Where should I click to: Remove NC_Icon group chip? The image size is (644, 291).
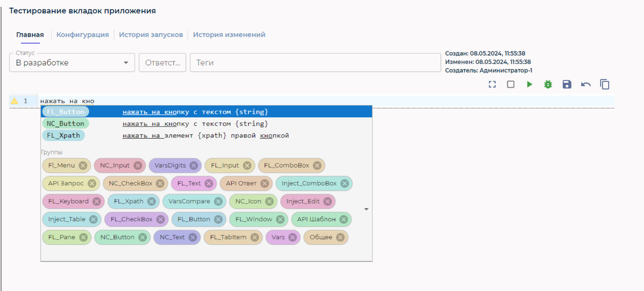(269, 201)
